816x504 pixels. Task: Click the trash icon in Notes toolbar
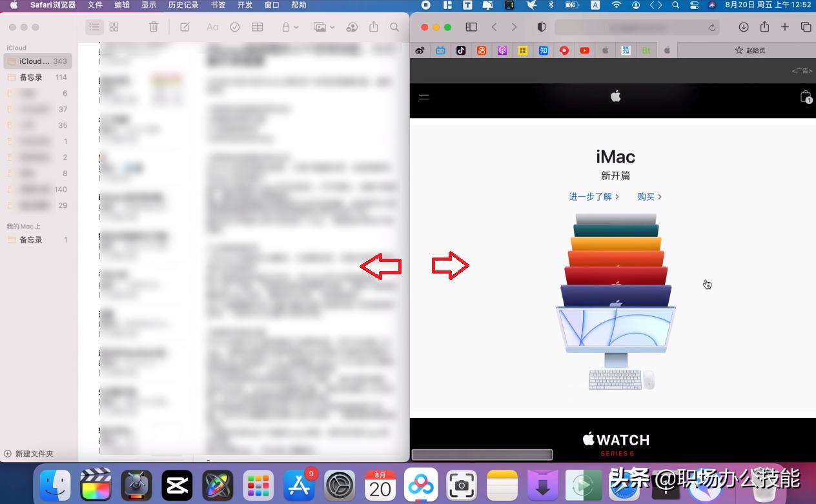coord(153,27)
